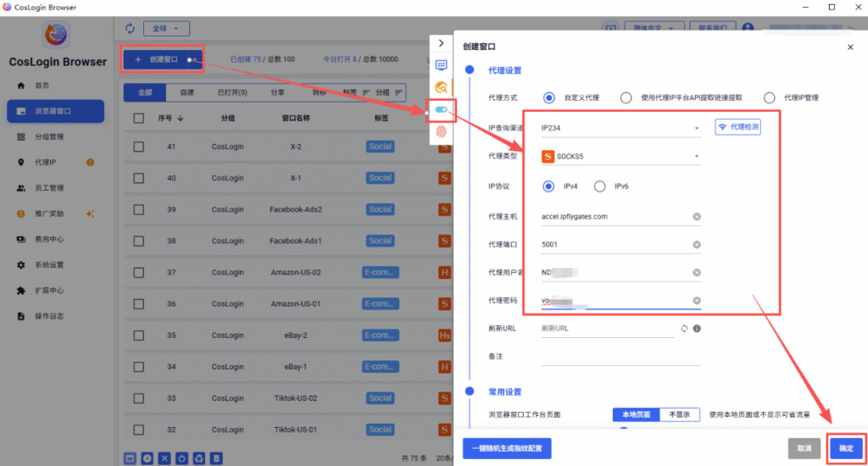The image size is (868, 466).
Task: Switch to the 转移 tab
Action: tap(320, 92)
